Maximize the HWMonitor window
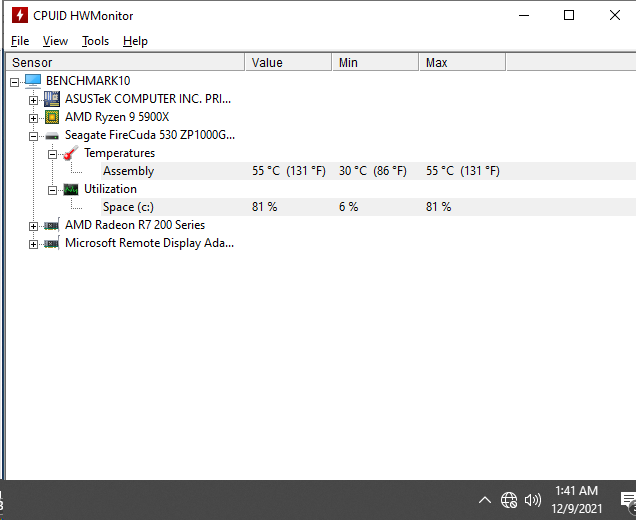The image size is (636, 520). point(569,15)
